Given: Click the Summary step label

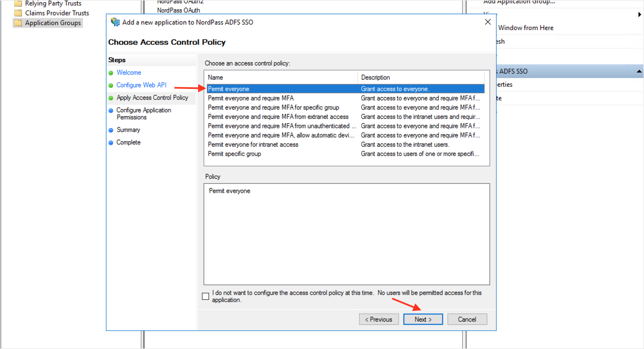Looking at the screenshot, I should click(x=128, y=130).
